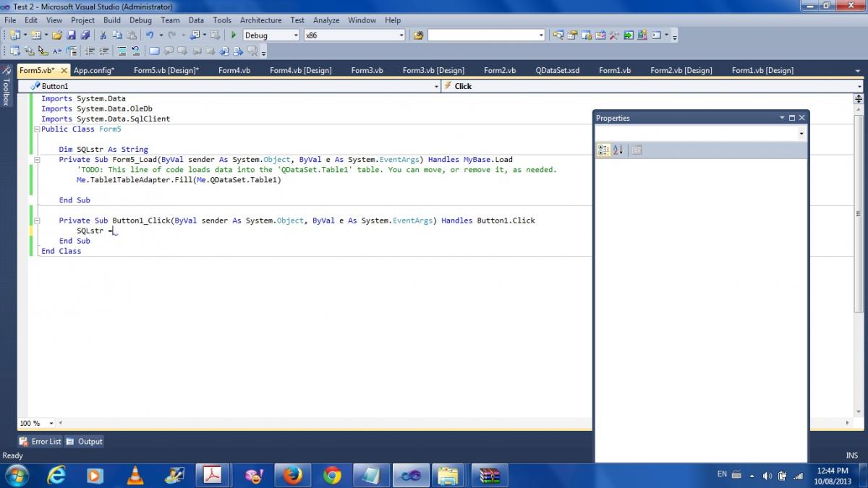Click the Start Debugging green arrow
The width and height of the screenshot is (868, 488).
click(233, 35)
